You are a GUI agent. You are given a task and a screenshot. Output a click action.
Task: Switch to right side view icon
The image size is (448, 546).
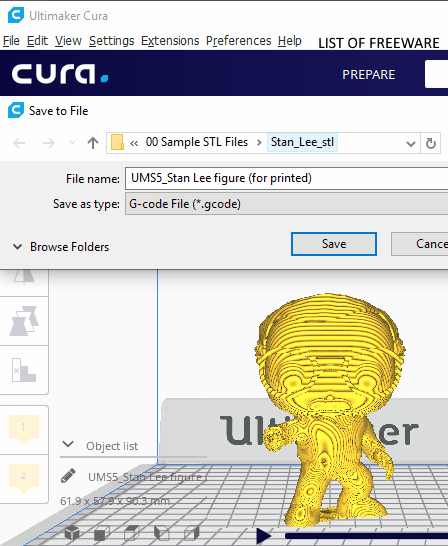[x=191, y=533]
